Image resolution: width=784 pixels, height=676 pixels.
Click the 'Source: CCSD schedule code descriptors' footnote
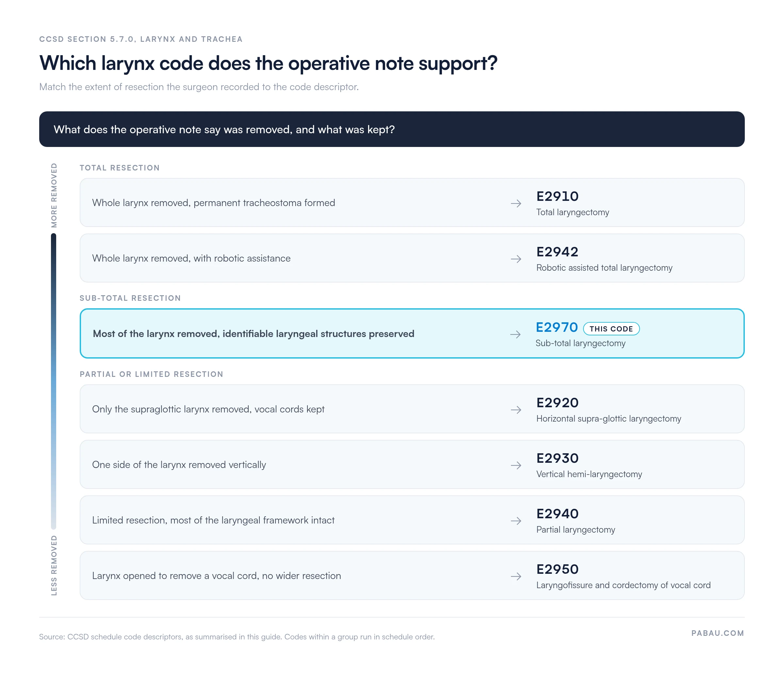pos(237,637)
